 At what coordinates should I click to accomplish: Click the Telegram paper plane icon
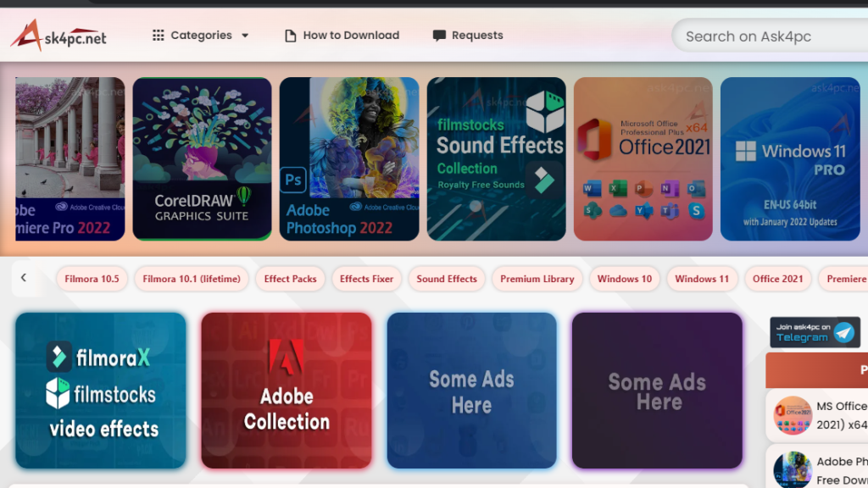pos(844,332)
